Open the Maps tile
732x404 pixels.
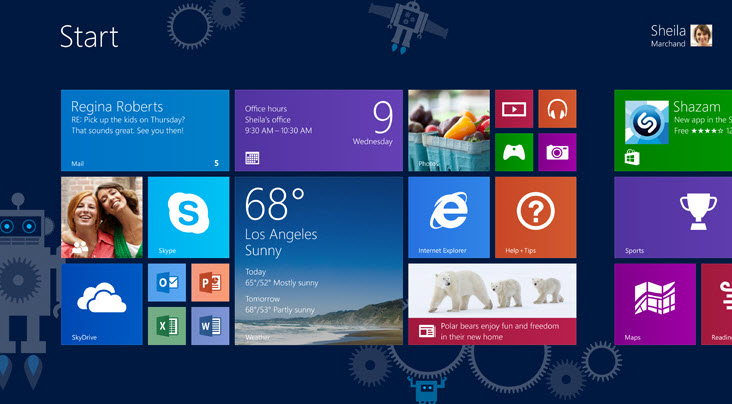point(654,304)
